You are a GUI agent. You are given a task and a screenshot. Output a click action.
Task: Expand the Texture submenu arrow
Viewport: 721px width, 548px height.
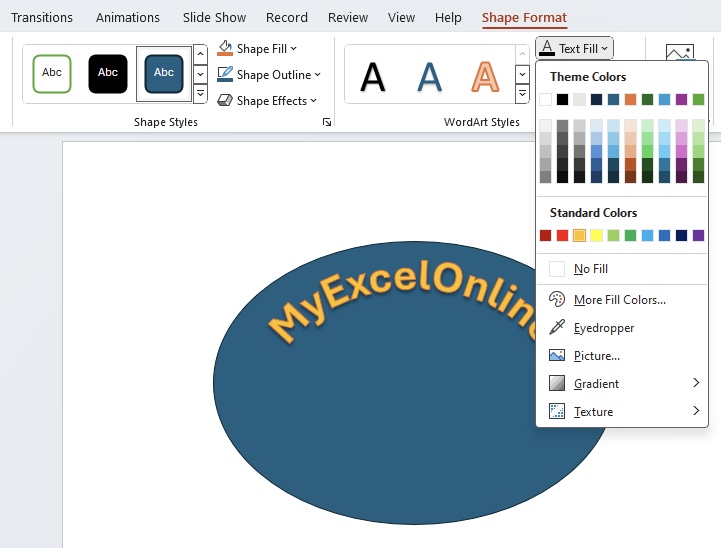696,411
